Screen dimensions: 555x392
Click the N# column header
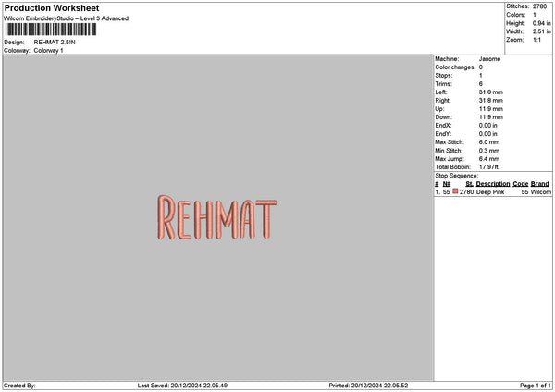[x=447, y=184]
